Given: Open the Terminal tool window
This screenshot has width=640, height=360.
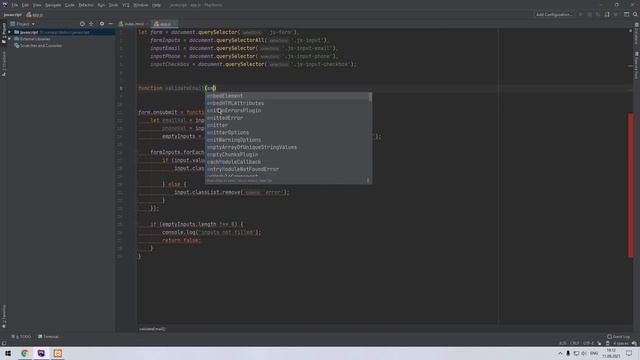Looking at the screenshot, I should (48, 337).
